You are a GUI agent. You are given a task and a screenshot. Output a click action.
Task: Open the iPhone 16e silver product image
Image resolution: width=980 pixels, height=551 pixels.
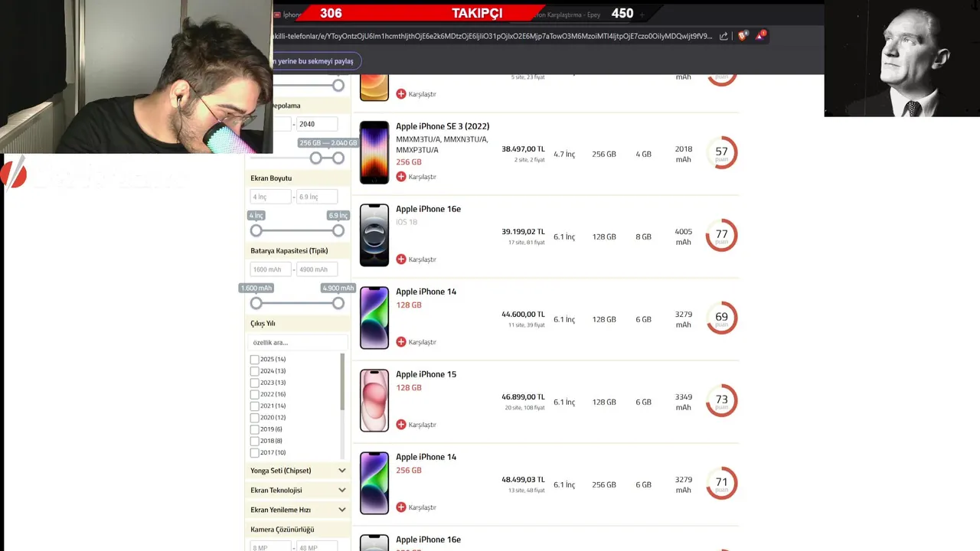(x=374, y=235)
